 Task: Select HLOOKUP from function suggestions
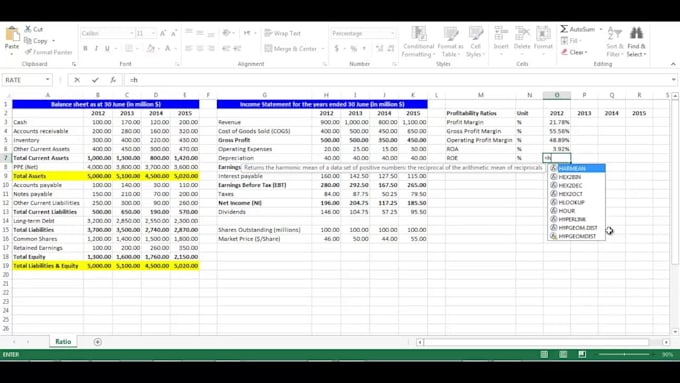pyautogui.click(x=577, y=202)
